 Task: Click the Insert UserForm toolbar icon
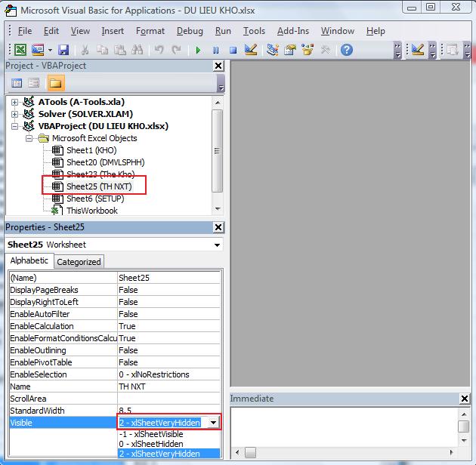click(38, 50)
